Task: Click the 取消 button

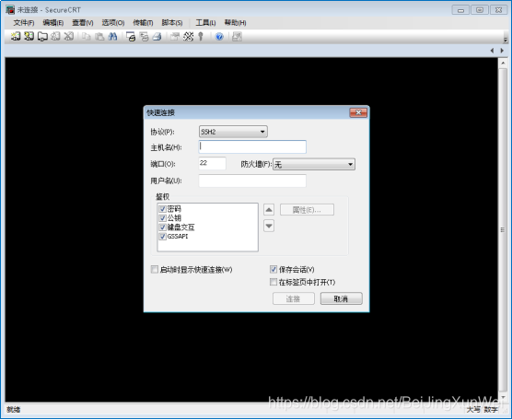Action: 342,298
